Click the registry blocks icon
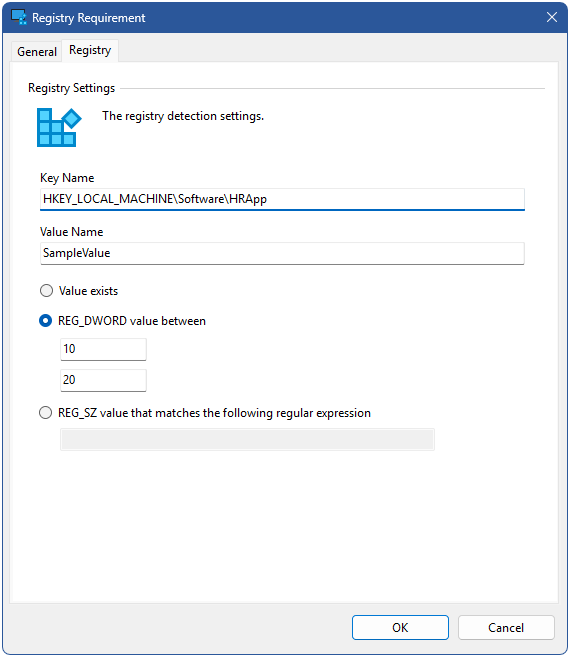This screenshot has height=657, width=570. coord(59,127)
